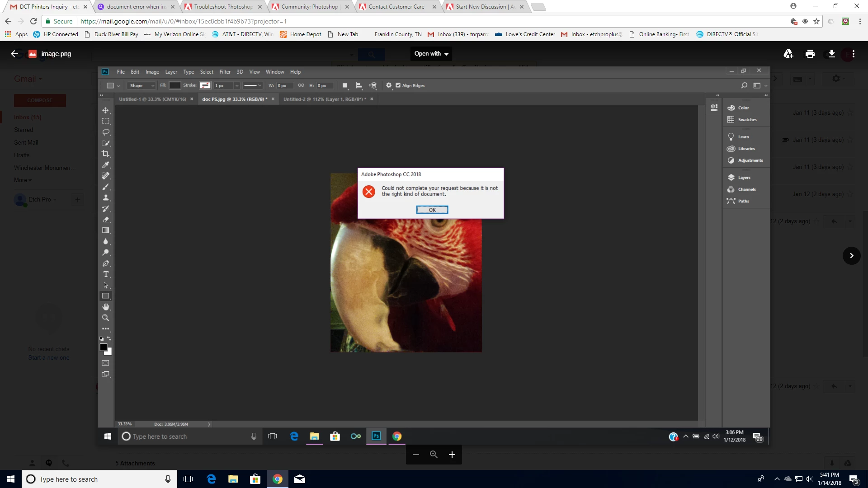Go to next attachment arrow
868x488 pixels.
coord(851,256)
